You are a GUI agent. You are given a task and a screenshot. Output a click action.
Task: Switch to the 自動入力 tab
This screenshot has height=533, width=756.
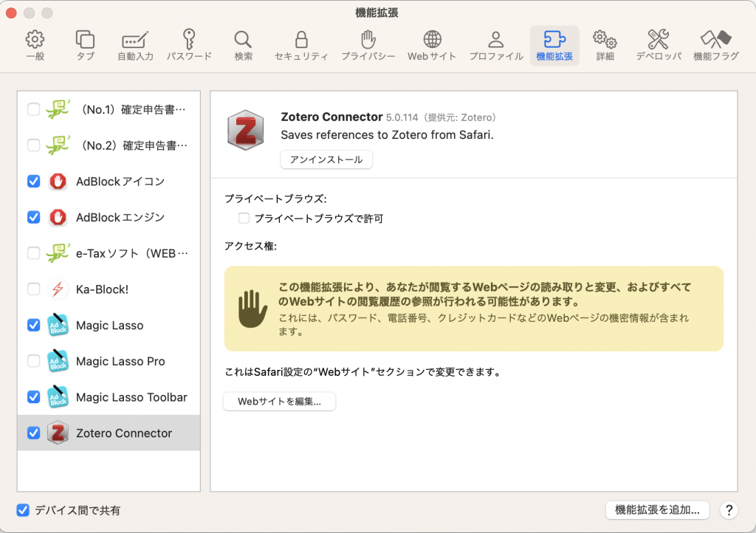coord(136,46)
